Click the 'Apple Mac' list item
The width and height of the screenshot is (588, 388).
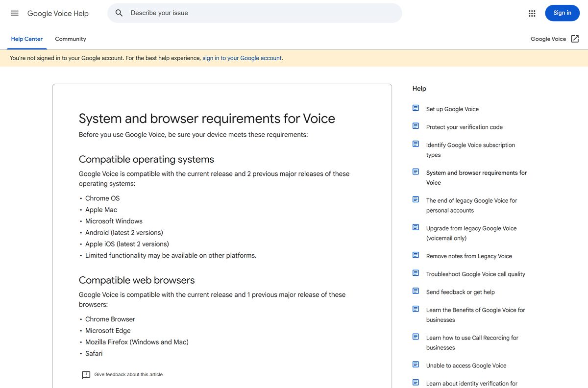click(101, 210)
